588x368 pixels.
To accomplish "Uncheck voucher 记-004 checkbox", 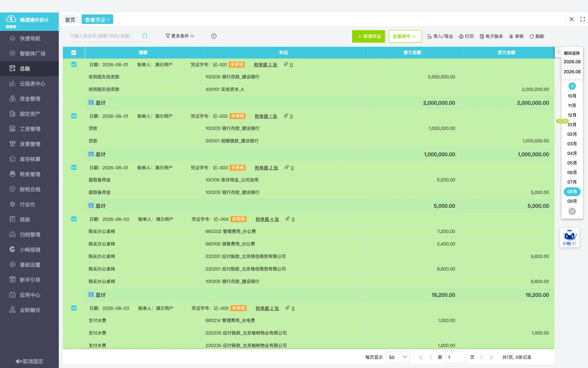I will click(x=74, y=219).
